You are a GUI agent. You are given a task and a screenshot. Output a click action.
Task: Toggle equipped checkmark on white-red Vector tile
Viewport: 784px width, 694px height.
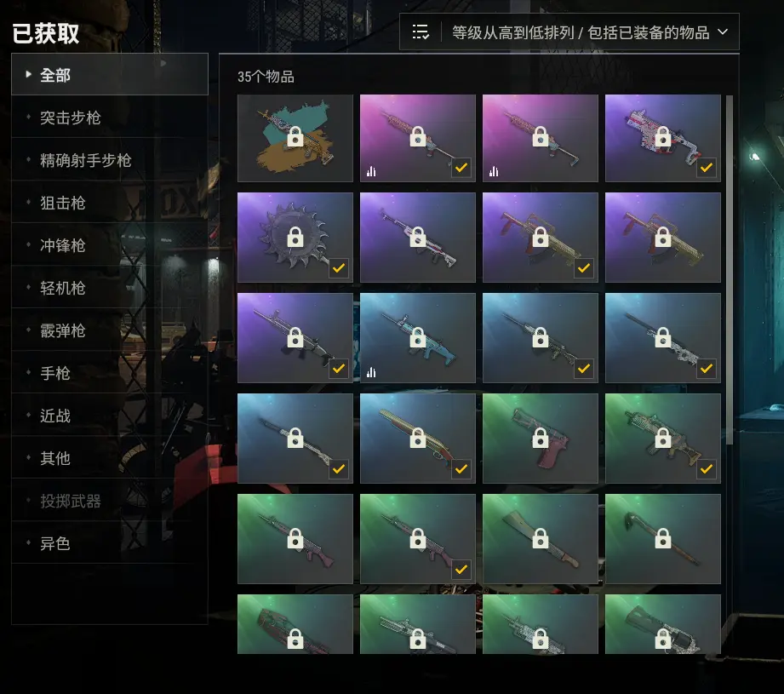(706, 168)
